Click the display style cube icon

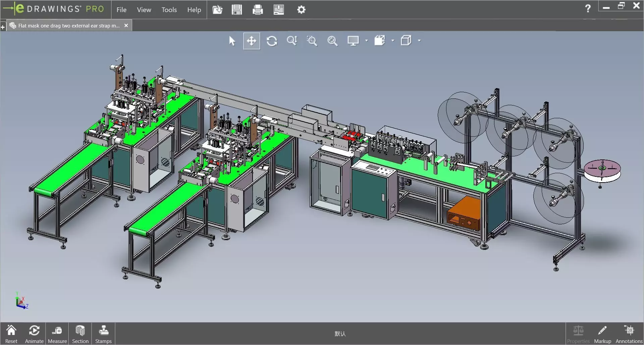[x=380, y=41]
